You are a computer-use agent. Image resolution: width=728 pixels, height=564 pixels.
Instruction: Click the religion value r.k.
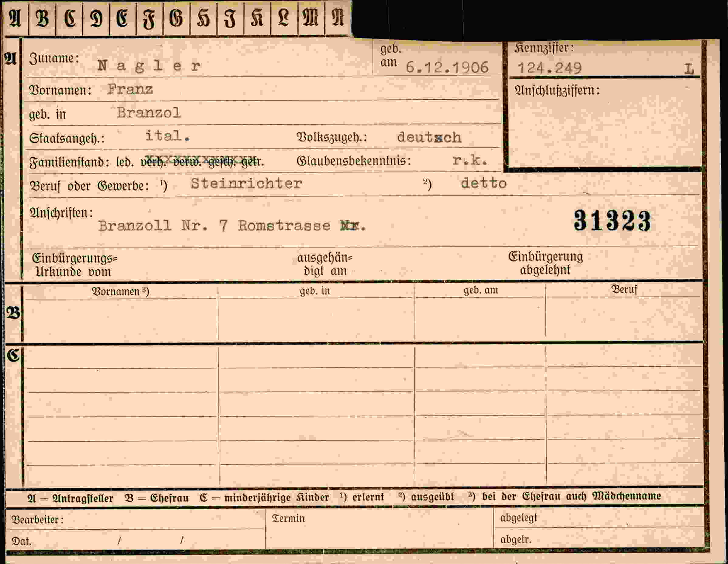point(470,161)
